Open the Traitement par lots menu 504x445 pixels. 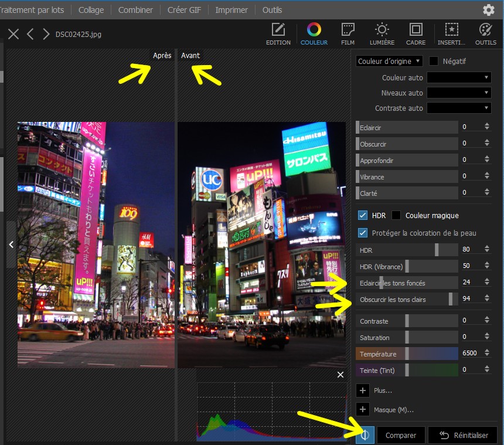pos(32,10)
